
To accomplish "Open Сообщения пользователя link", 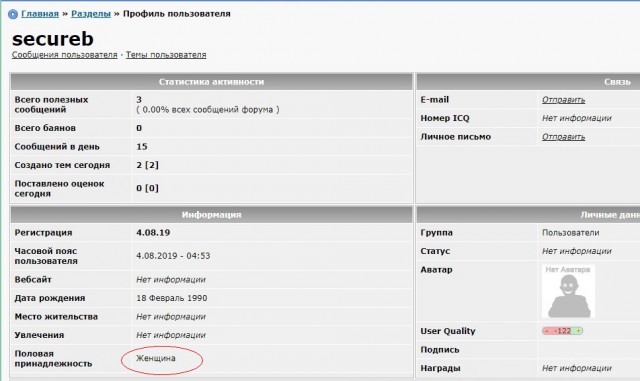I will click(x=64, y=55).
